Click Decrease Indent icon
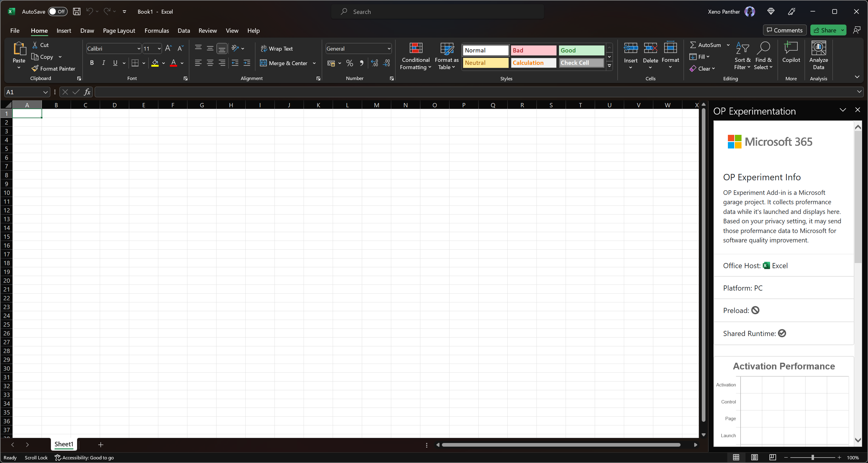 pos(235,63)
